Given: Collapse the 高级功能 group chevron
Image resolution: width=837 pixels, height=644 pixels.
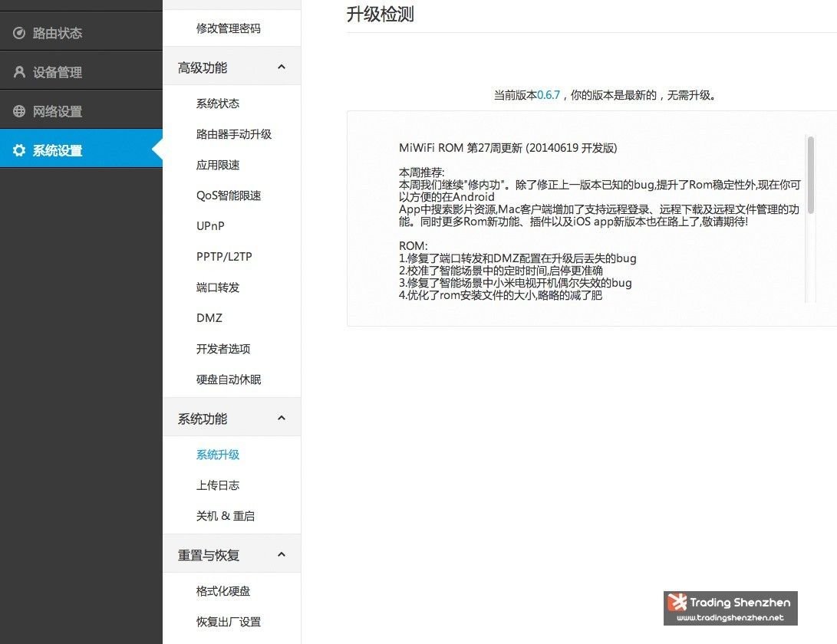Looking at the screenshot, I should coord(282,67).
